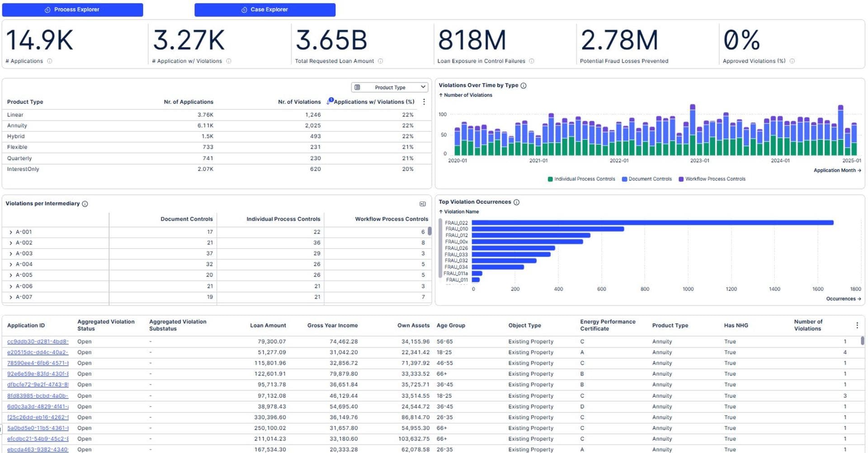This screenshot has width=868, height=453.
Task: Click the Occurrences axis label
Action: coord(844,299)
